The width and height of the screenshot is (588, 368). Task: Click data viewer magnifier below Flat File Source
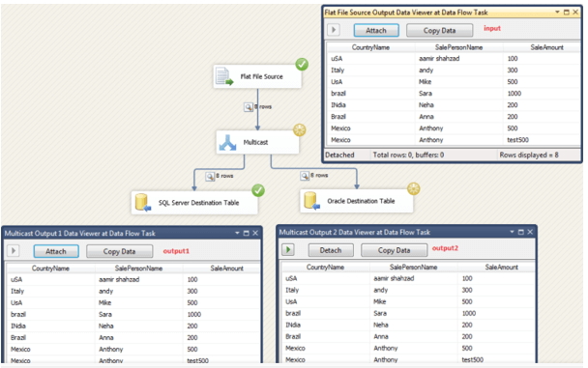point(249,107)
